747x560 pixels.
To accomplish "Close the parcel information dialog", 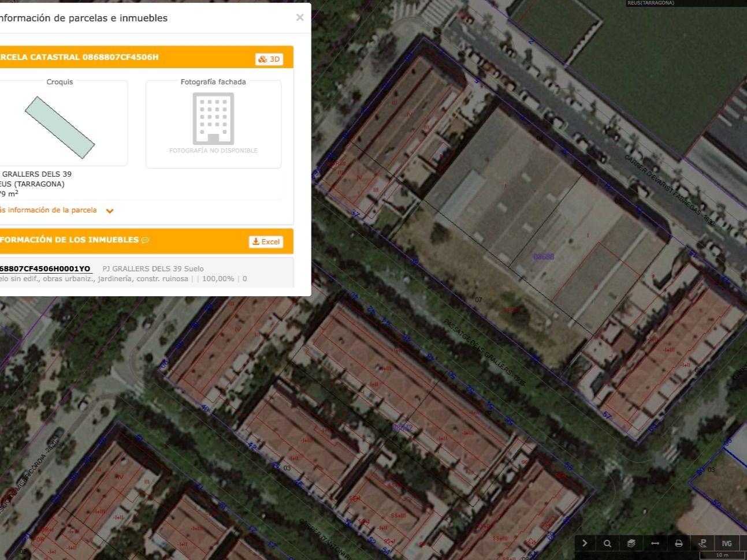I will (x=300, y=17).
